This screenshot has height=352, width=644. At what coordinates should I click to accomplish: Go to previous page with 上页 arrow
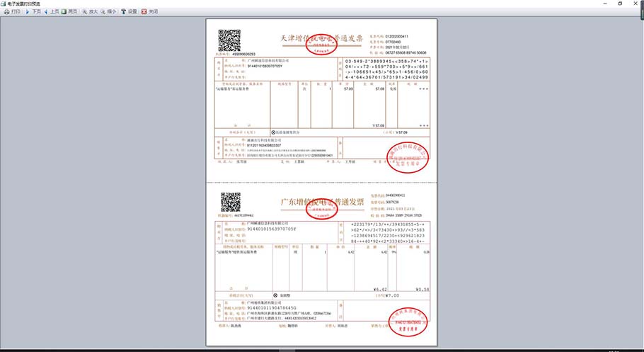[x=45, y=12]
